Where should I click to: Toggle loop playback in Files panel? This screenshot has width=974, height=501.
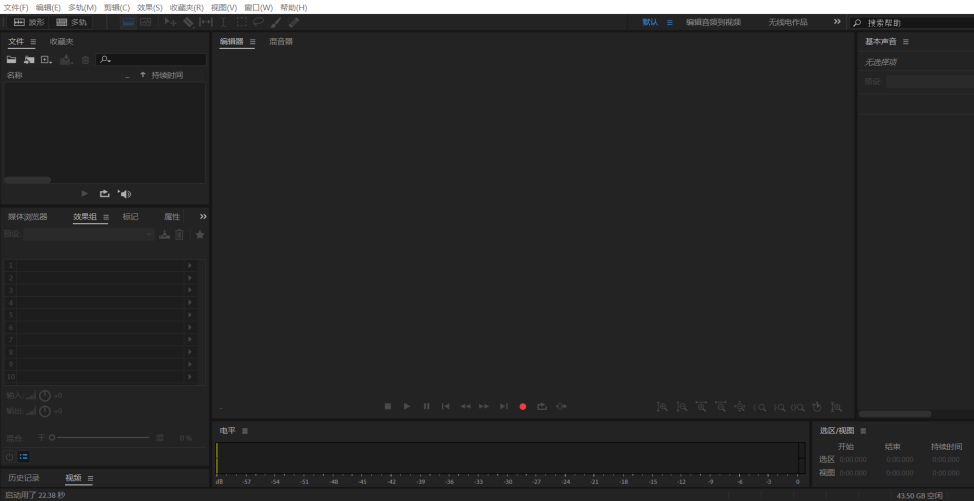coord(104,194)
